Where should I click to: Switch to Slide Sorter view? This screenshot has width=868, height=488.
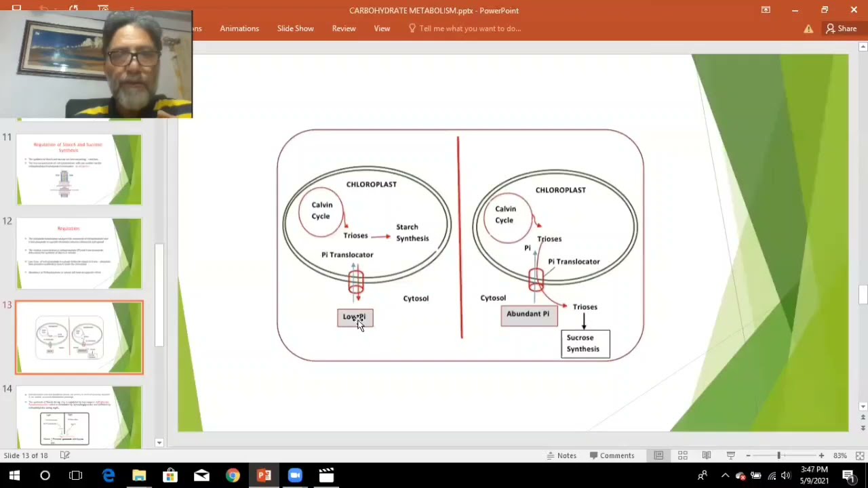pos(683,455)
